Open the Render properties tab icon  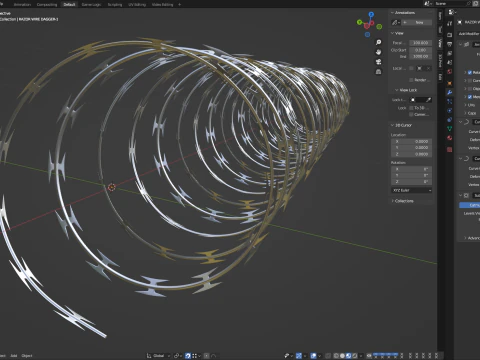(x=449, y=35)
